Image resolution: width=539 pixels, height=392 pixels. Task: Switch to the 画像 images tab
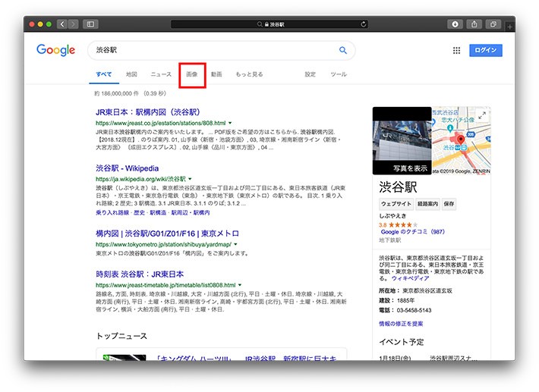click(x=192, y=74)
